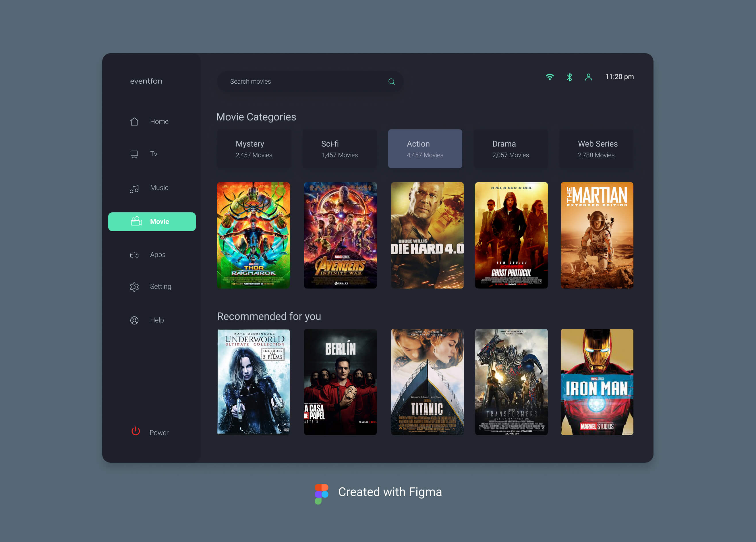Select the Apps sidebar item
Screen dimensions: 756x542
[157, 255]
